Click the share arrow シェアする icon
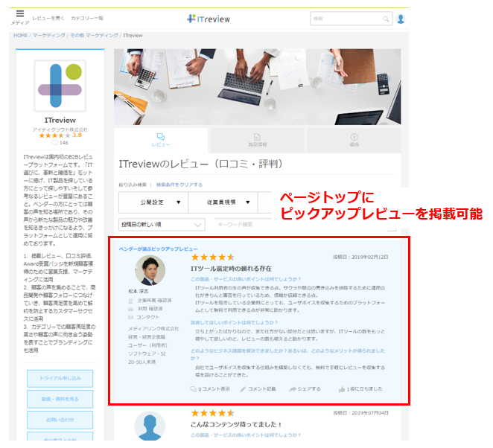 point(293,389)
